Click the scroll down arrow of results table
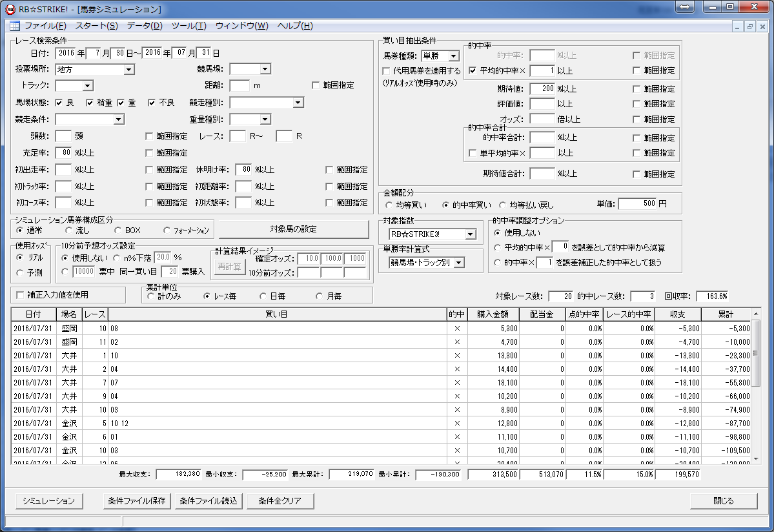The width and height of the screenshot is (774, 532). pos(756,458)
